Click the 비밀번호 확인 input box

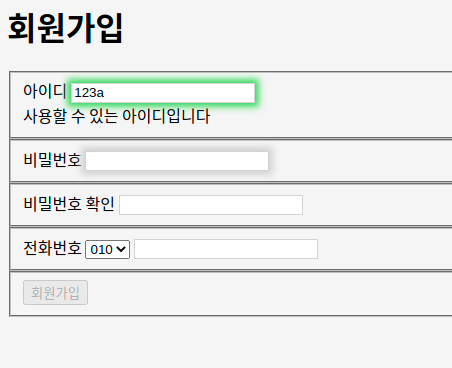coord(211,205)
